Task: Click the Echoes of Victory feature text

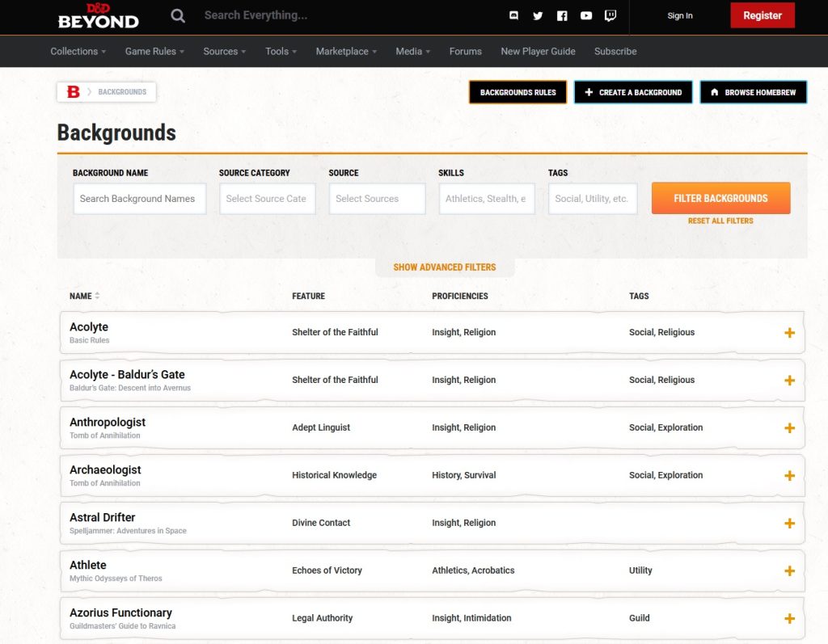Action: pyautogui.click(x=327, y=570)
